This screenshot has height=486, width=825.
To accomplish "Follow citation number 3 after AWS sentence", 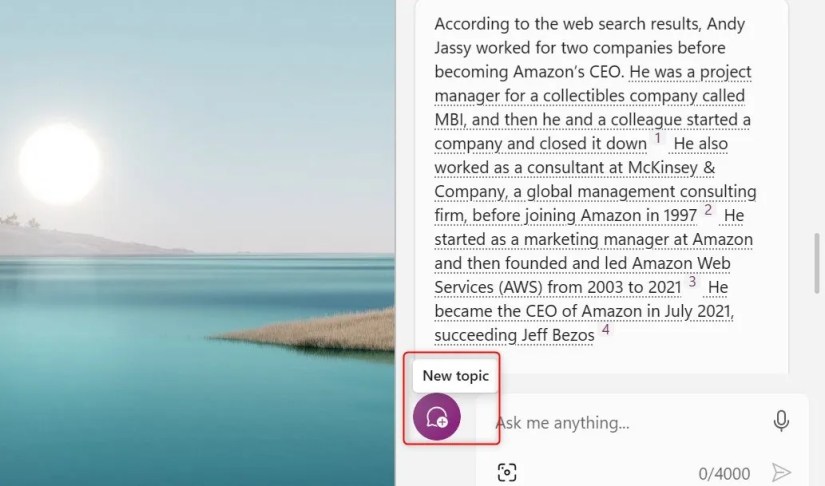I will tap(692, 282).
